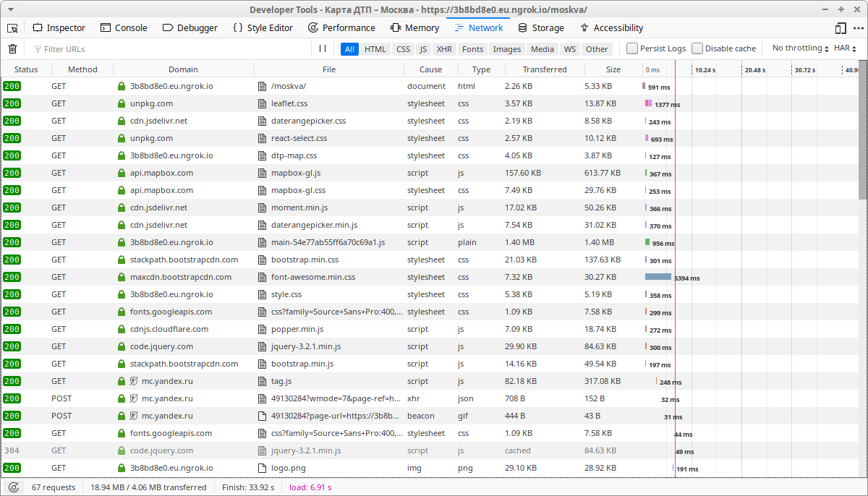Open the HAR dropdown menu

click(846, 48)
